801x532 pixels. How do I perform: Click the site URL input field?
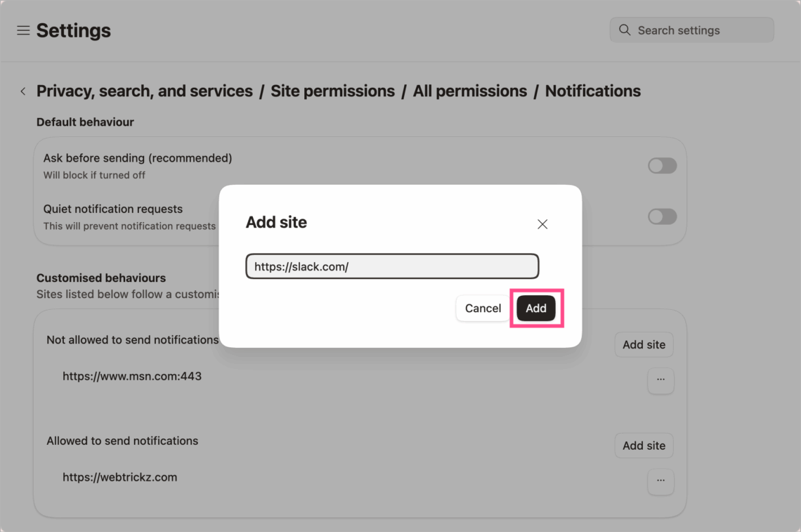[x=392, y=266]
